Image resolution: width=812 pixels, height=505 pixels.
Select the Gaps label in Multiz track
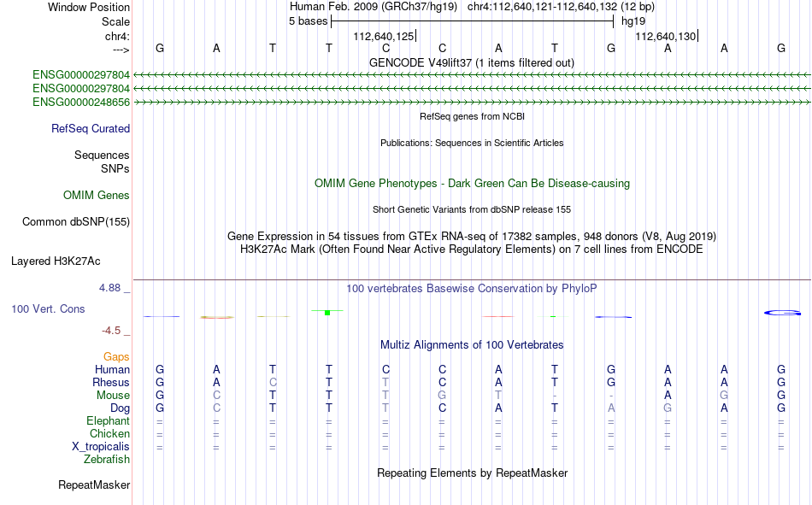[x=116, y=356]
